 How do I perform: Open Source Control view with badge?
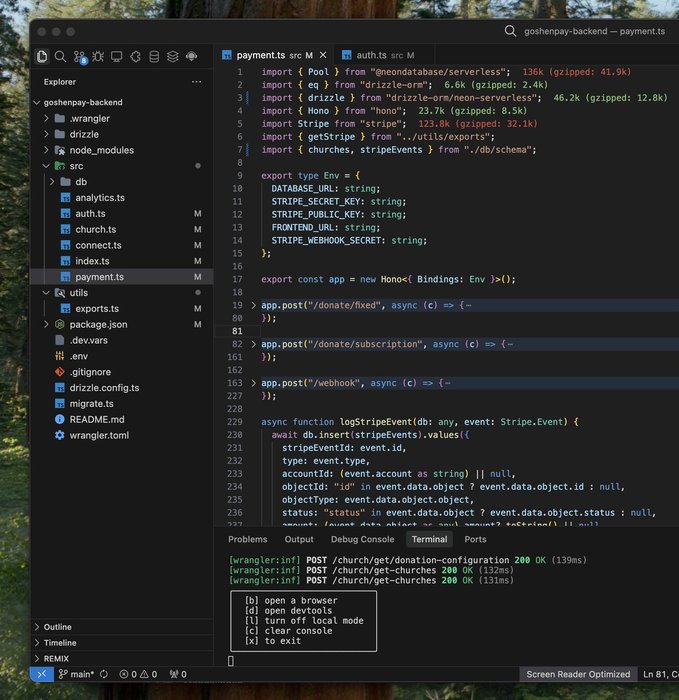[80, 57]
